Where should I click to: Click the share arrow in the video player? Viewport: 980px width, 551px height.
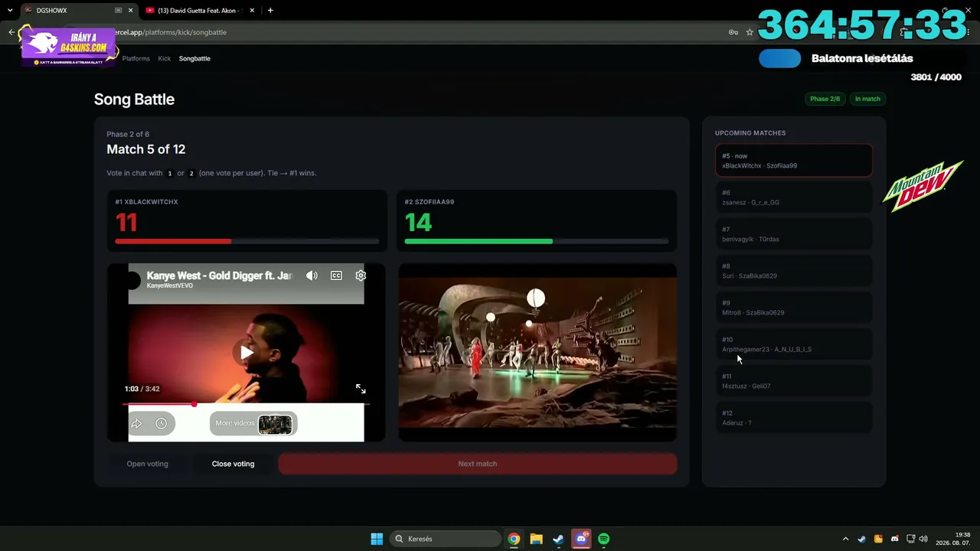(137, 423)
